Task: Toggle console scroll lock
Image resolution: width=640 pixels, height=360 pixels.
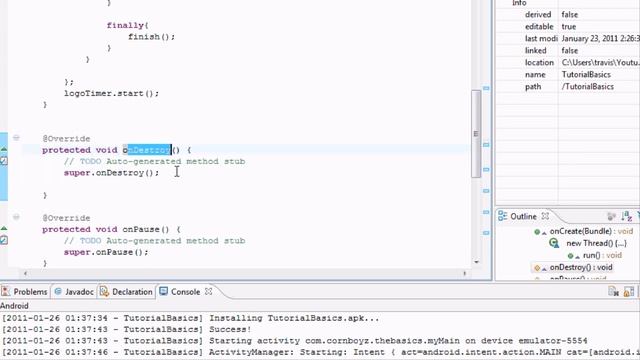Action: click(x=629, y=291)
